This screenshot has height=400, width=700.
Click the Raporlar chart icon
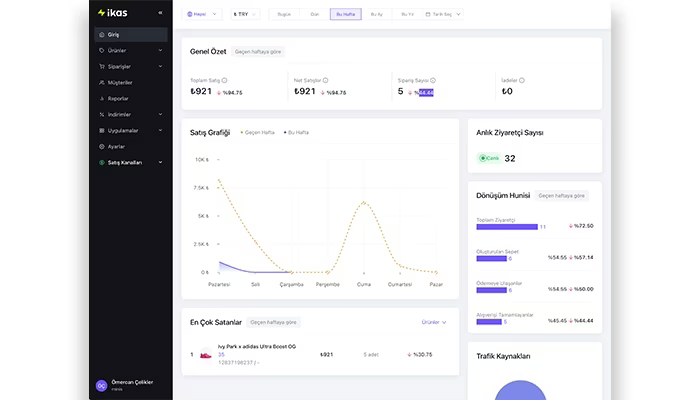(x=102, y=99)
